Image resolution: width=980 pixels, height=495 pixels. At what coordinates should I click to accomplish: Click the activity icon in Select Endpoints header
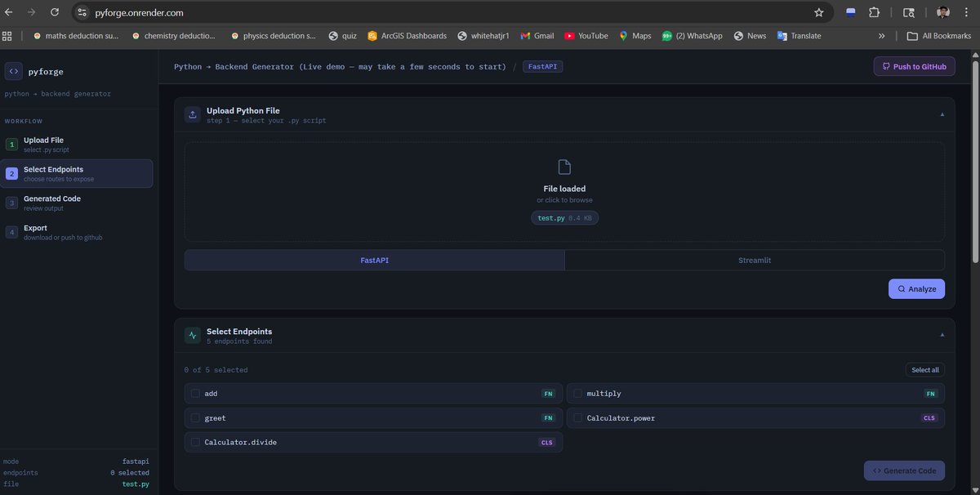pyautogui.click(x=193, y=336)
